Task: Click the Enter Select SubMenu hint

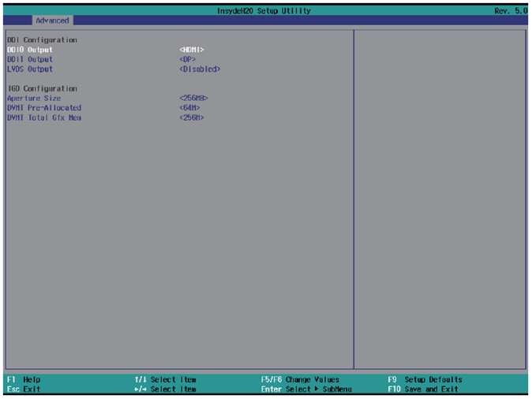Action: click(x=306, y=390)
